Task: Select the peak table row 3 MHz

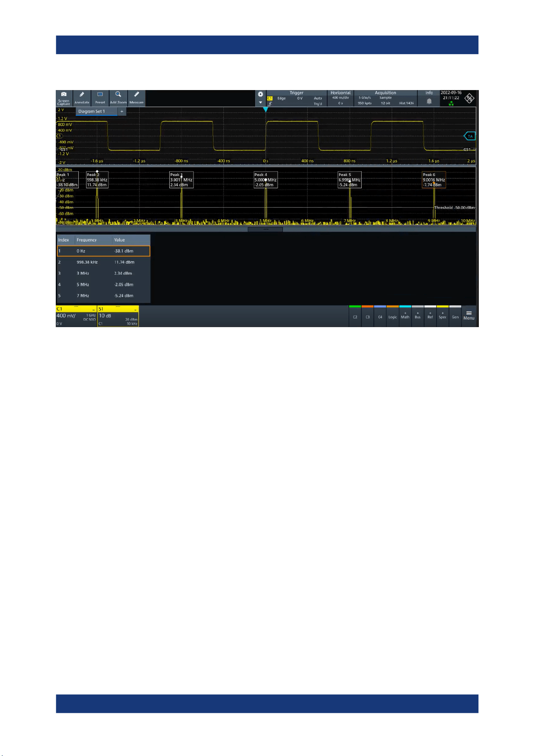Action: click(x=103, y=273)
